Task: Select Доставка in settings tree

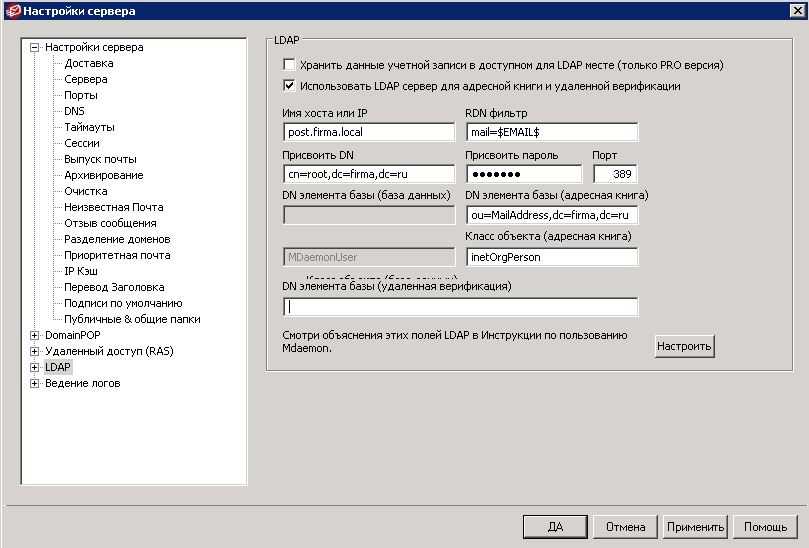Action: (89, 63)
